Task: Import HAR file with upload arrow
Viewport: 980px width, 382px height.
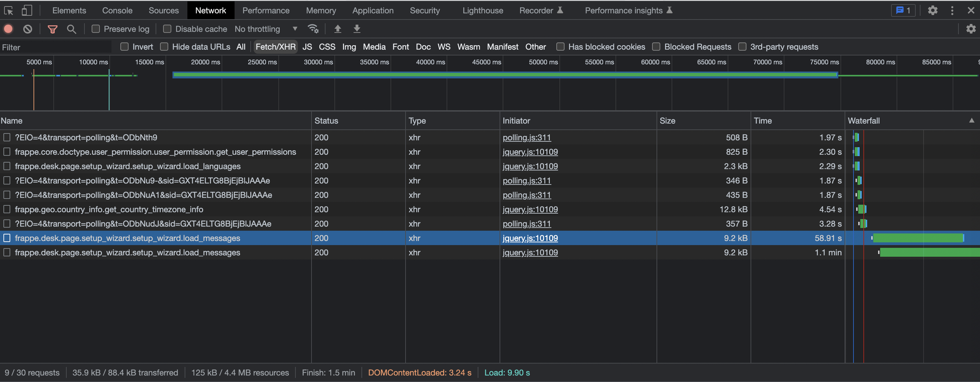Action: pyautogui.click(x=337, y=29)
